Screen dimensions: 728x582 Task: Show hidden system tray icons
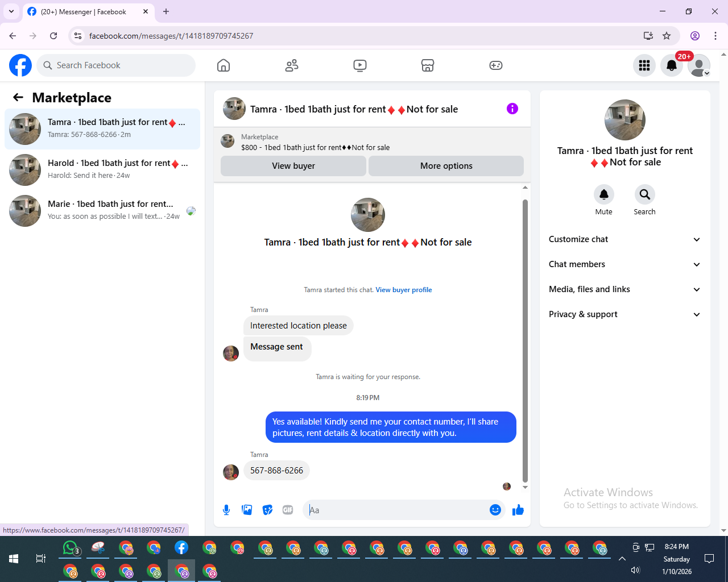point(622,559)
